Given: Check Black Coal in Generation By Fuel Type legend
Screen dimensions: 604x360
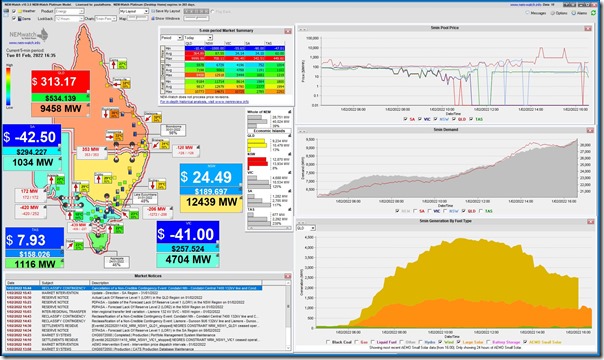Looking at the screenshot, I should (x=328, y=342).
